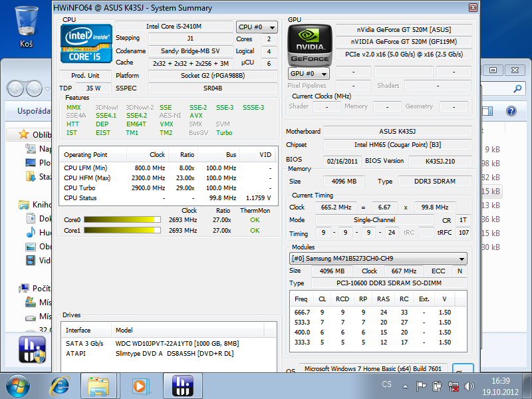Open the Windows Start orb

point(18,386)
